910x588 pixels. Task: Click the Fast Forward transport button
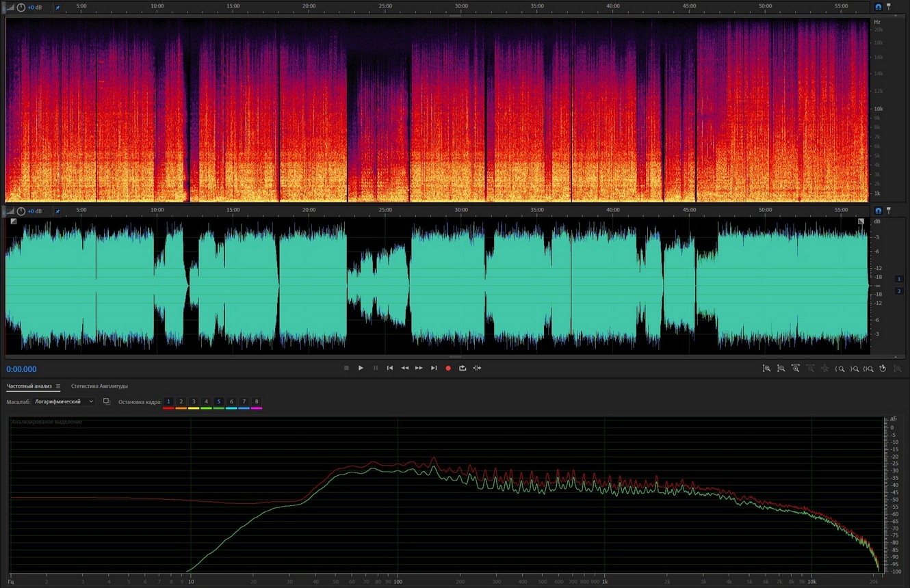pyautogui.click(x=419, y=368)
